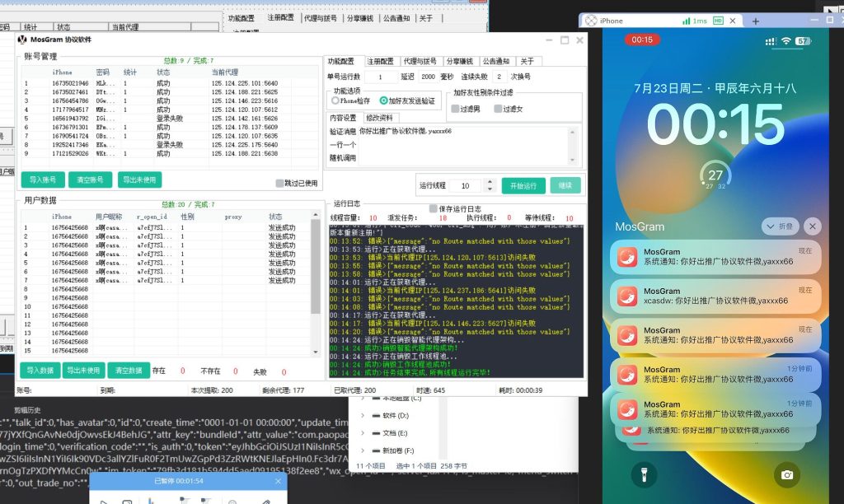Viewport: 844px width, 504px height.
Task: Select the 加好友发送验证 radio option
Action: pos(382,100)
